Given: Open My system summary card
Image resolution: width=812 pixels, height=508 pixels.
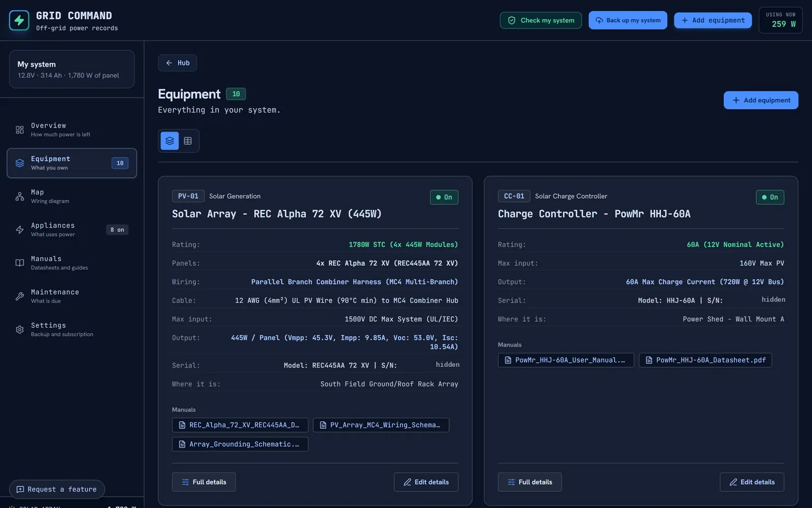Looking at the screenshot, I should [72, 69].
